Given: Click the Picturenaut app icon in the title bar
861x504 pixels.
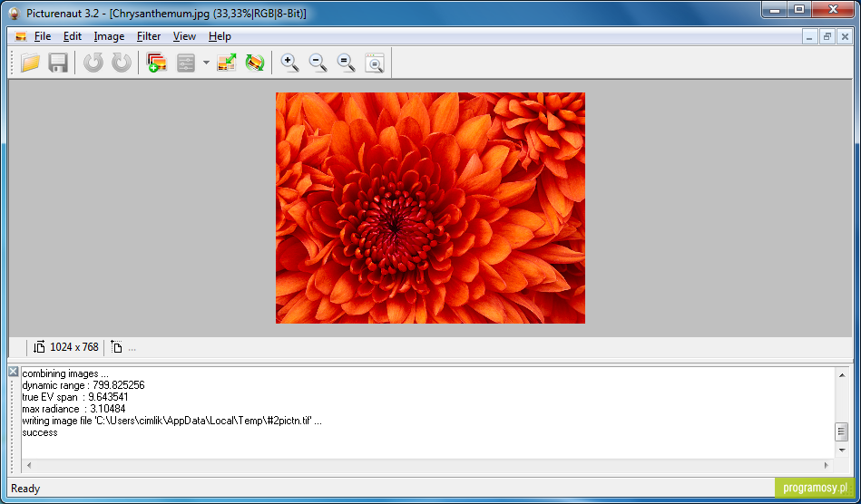Looking at the screenshot, I should coord(15,13).
